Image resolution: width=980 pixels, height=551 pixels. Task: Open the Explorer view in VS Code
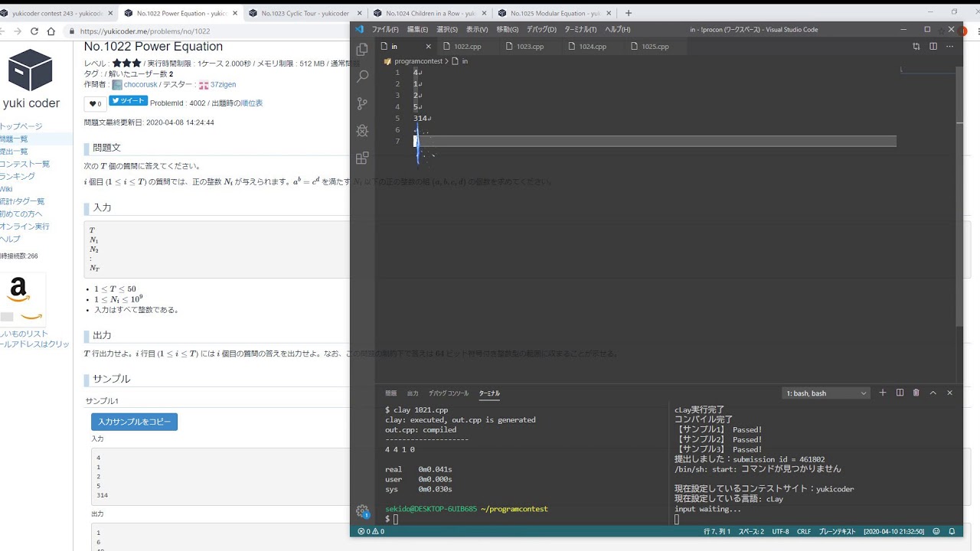(x=362, y=49)
